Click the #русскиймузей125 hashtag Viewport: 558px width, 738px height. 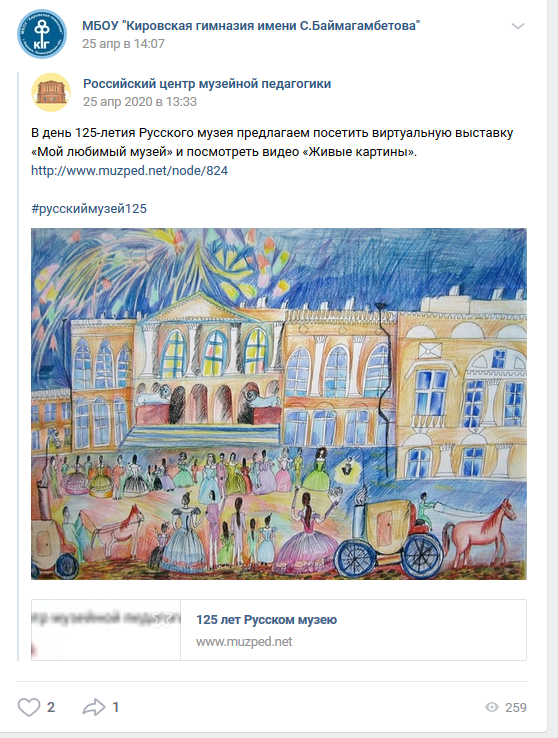pos(89,209)
